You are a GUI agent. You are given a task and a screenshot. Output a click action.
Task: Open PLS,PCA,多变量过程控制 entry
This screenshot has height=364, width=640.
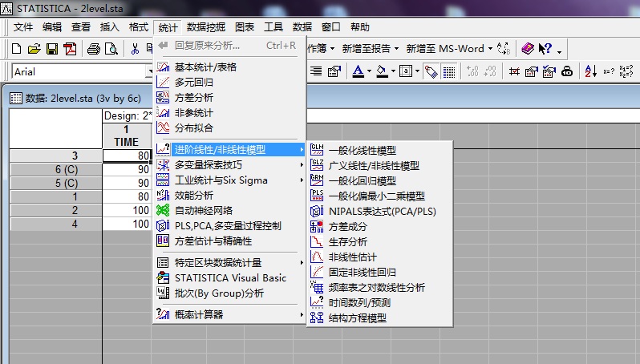click(230, 225)
